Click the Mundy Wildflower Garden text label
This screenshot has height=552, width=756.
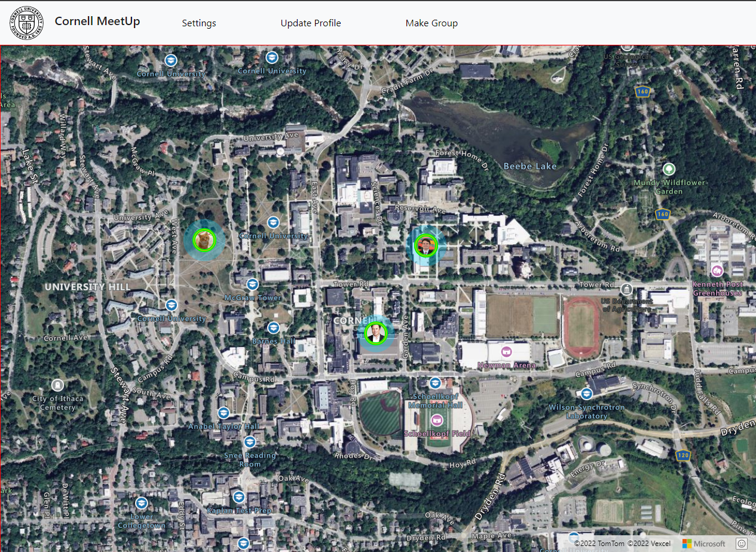click(669, 187)
